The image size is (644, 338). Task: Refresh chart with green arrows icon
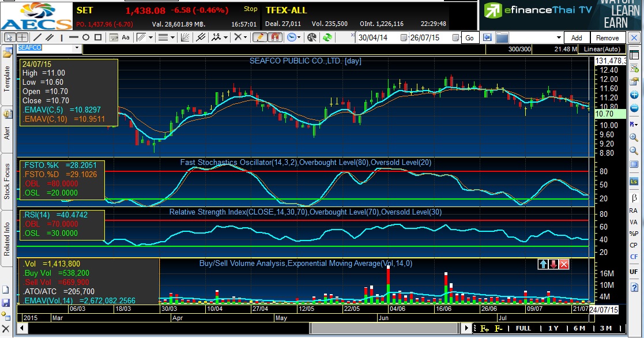pyautogui.click(x=327, y=38)
